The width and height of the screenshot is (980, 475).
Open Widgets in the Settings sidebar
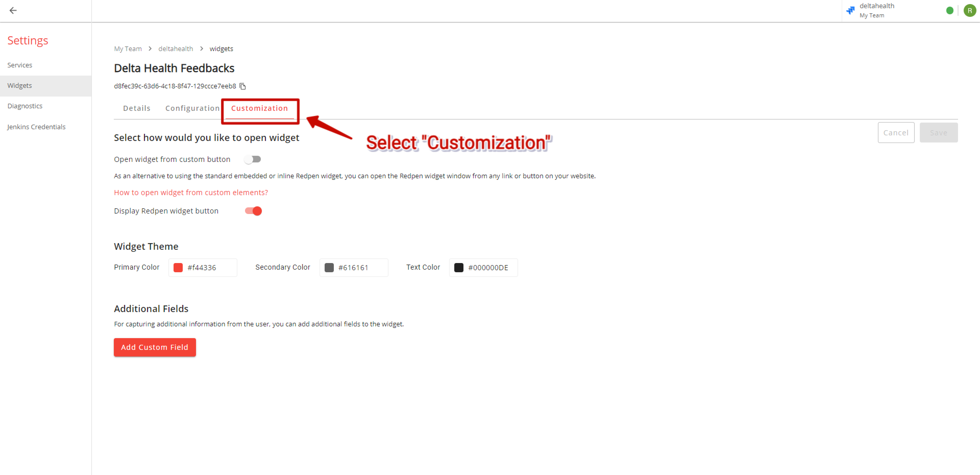[46, 86]
